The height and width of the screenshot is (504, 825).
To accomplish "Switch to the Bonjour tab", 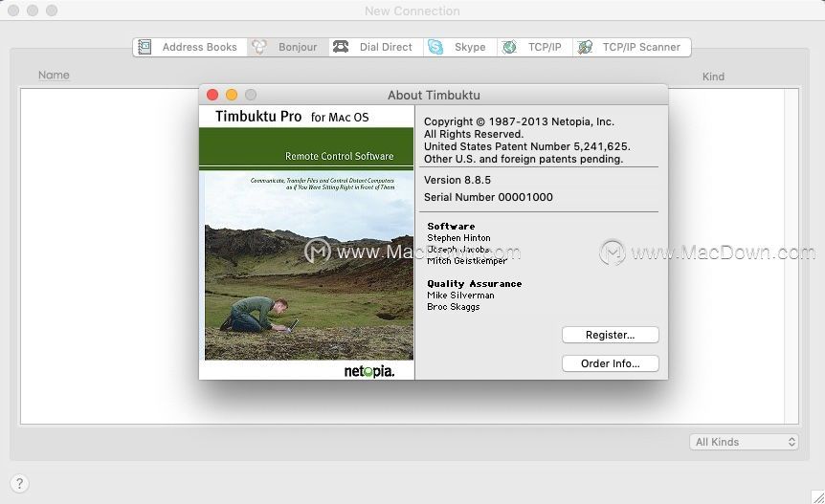I will click(287, 47).
